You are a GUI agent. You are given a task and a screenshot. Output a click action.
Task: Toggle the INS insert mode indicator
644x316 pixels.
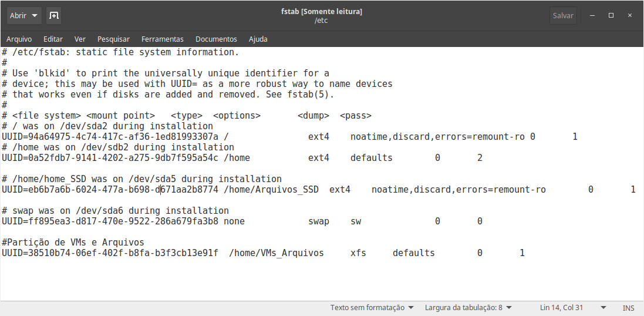[628, 307]
